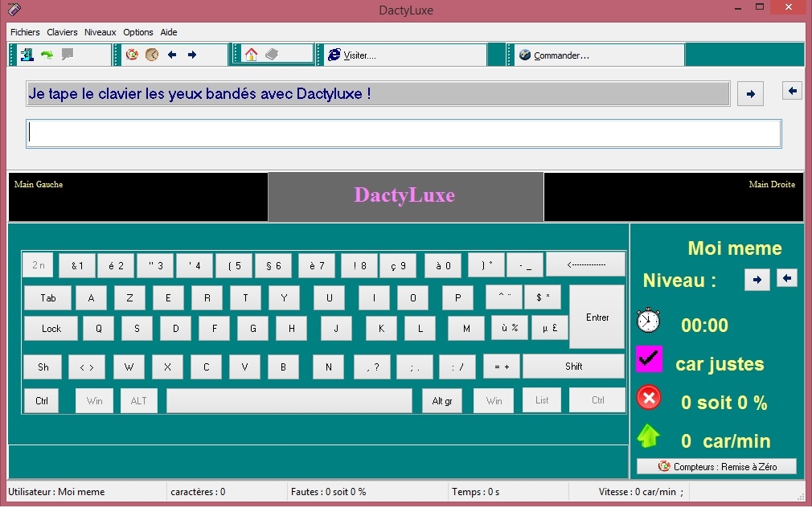
Task: Click the gray book icon in toolbar
Action: coord(272,55)
